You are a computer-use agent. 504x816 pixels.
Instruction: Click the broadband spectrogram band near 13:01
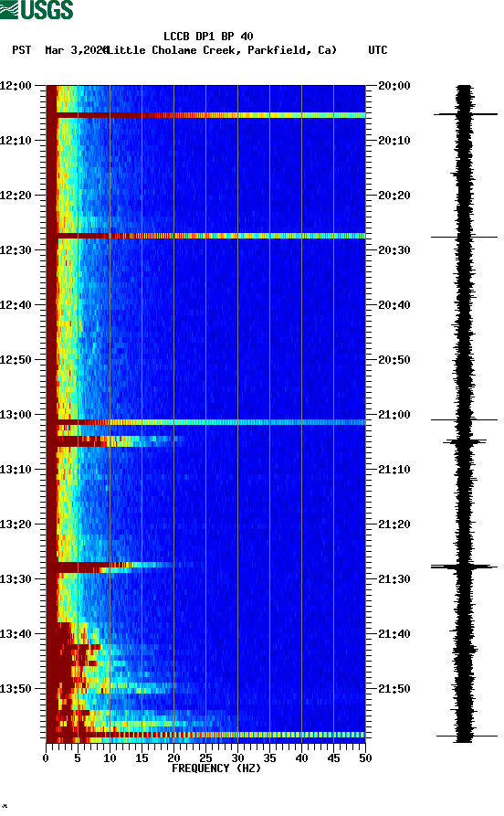coord(206,422)
